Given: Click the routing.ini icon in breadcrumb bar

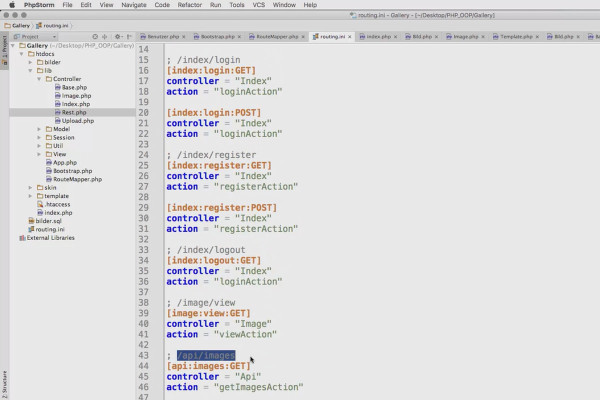Looking at the screenshot, I should pos(39,26).
